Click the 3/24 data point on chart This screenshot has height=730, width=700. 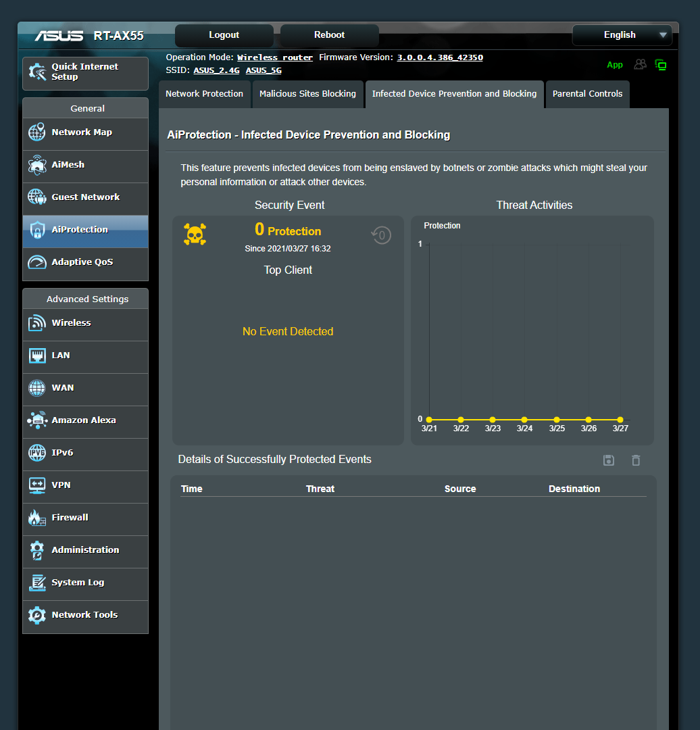click(x=524, y=420)
